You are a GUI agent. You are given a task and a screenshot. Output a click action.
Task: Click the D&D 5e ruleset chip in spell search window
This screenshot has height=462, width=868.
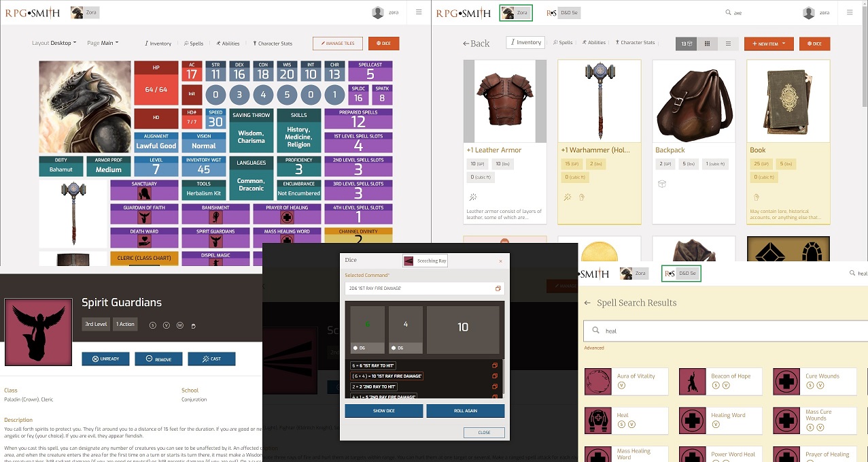tap(681, 274)
